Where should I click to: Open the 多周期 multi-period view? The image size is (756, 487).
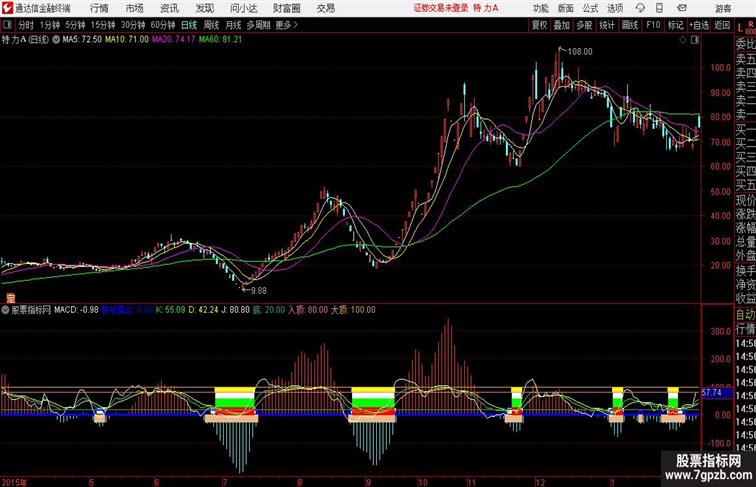point(258,25)
